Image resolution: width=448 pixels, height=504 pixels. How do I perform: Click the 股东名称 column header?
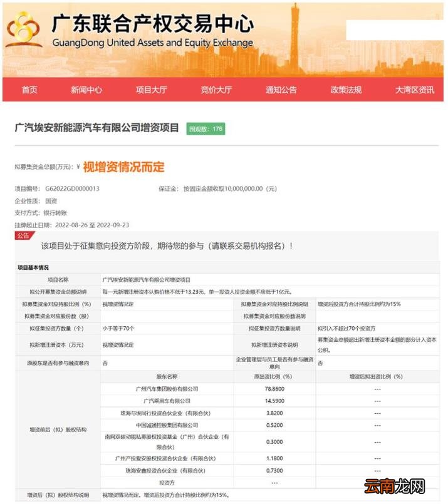[x=167, y=376]
